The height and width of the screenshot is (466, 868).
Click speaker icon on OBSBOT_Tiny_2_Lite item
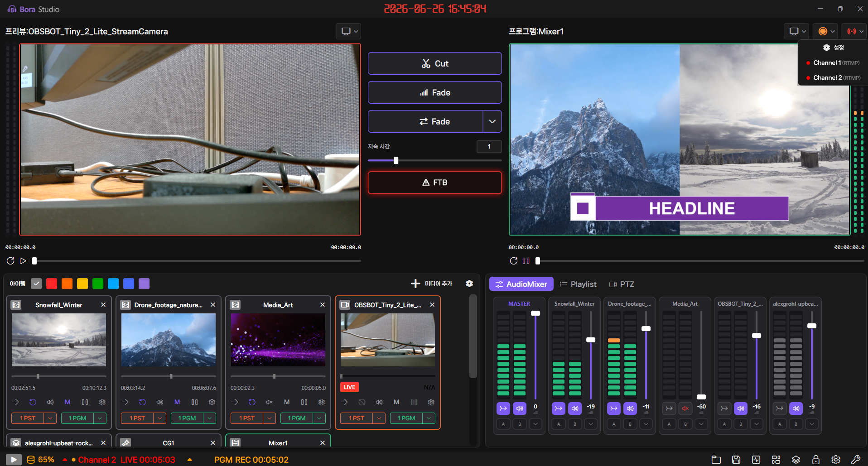click(x=379, y=402)
